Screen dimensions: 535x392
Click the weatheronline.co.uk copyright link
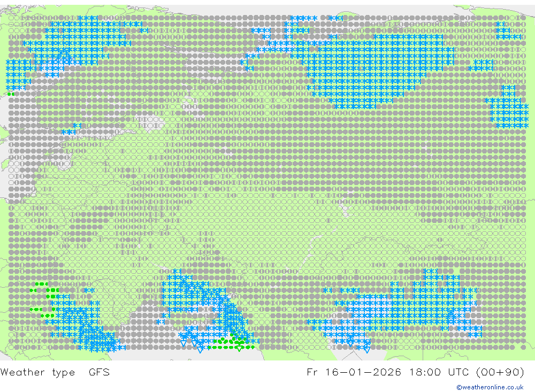(x=490, y=387)
